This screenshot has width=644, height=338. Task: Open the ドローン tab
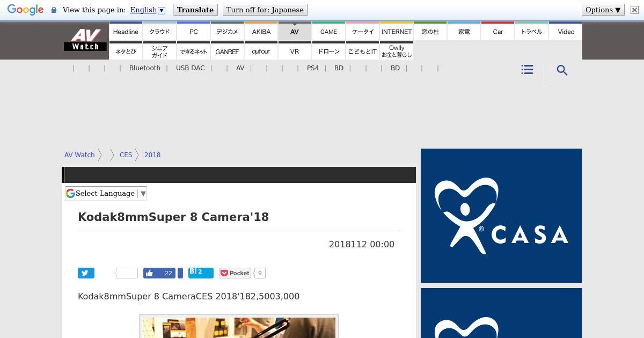(328, 52)
